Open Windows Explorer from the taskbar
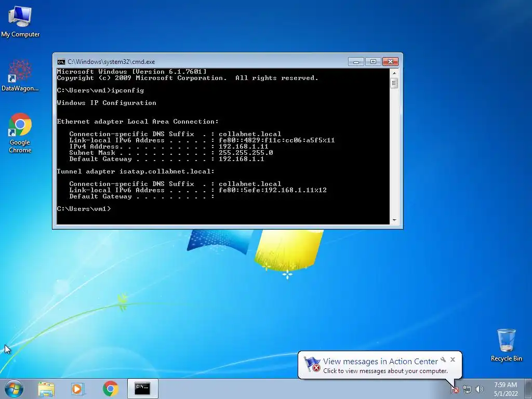The height and width of the screenshot is (399, 532). click(46, 389)
